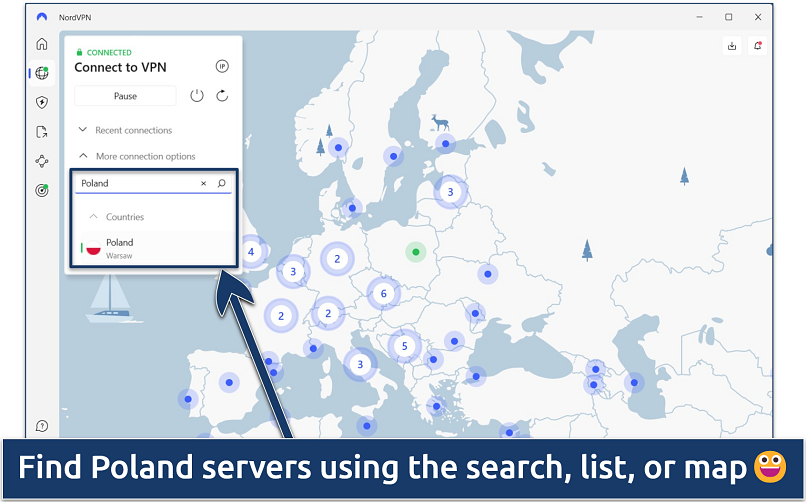806x502 pixels.
Task: Open the help icon in sidebar bottom
Action: 41,426
